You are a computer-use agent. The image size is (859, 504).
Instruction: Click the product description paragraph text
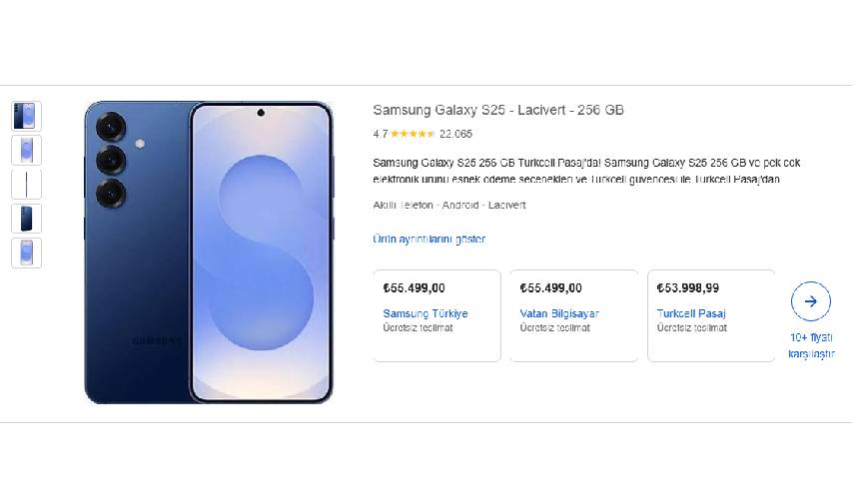[x=586, y=171]
